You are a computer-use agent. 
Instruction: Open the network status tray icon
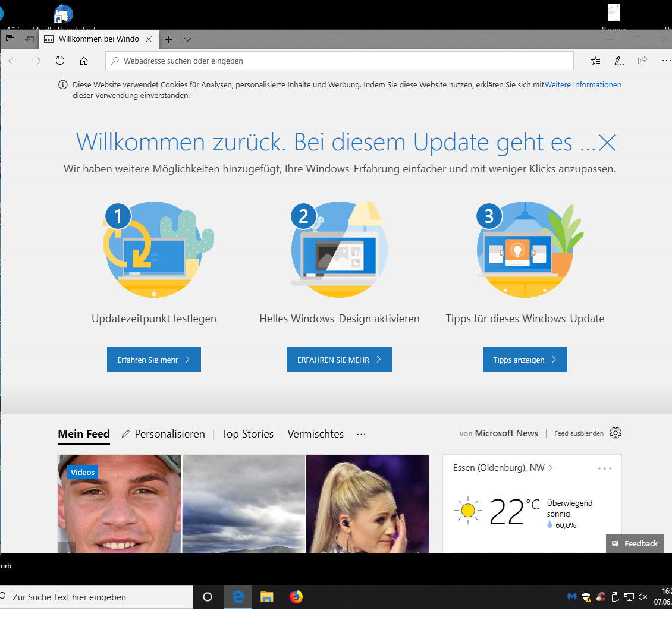pos(629,597)
